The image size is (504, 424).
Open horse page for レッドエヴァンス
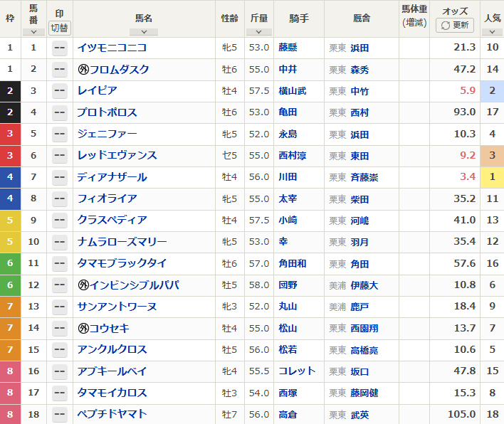tap(117, 155)
